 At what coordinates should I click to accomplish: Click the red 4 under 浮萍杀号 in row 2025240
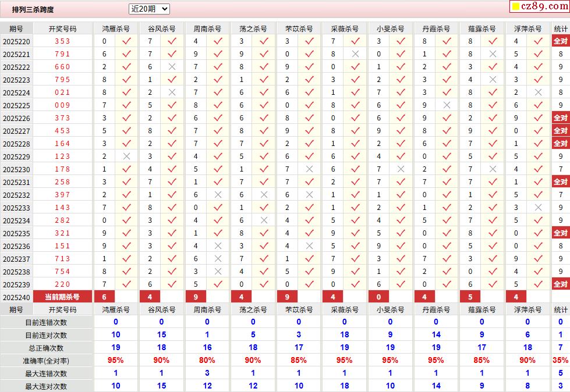(516, 297)
